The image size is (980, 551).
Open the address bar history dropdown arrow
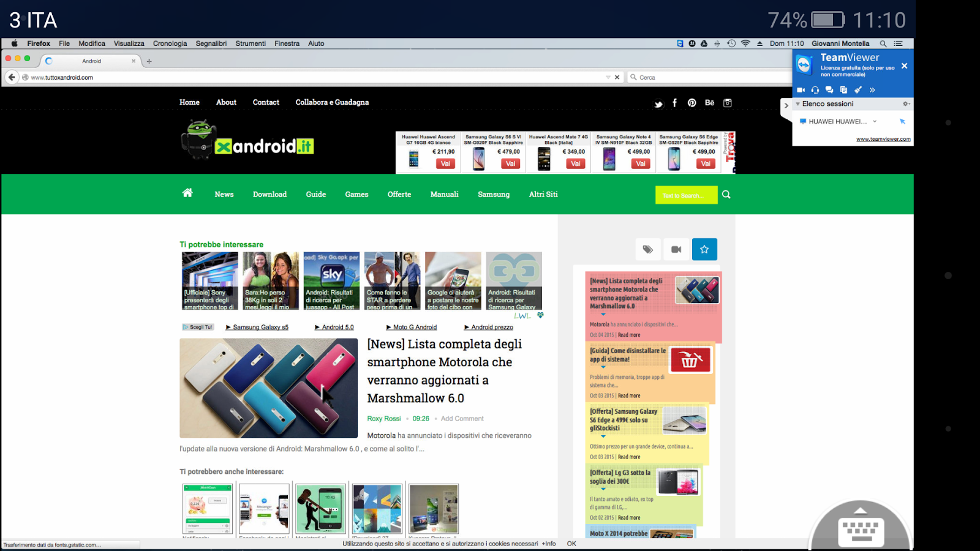click(608, 77)
